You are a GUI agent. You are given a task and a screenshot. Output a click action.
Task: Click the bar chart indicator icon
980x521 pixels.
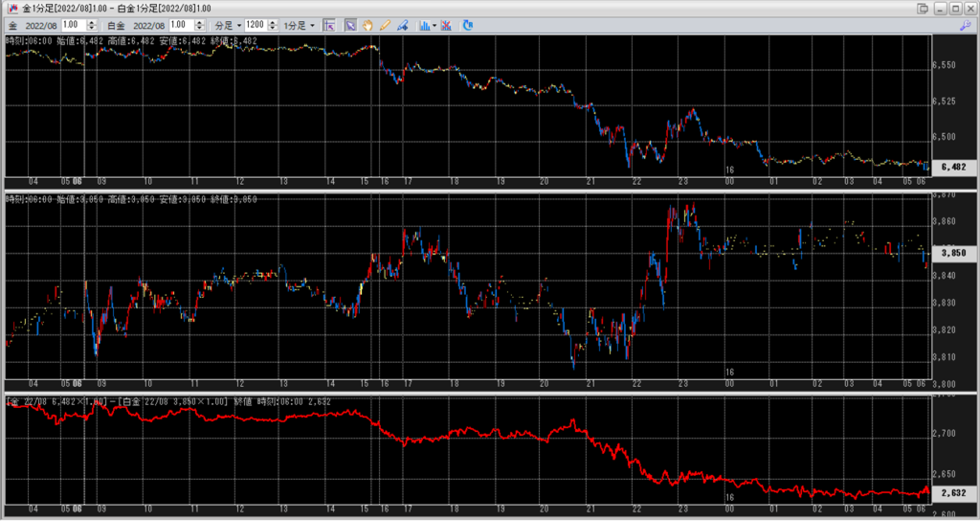pyautogui.click(x=424, y=25)
